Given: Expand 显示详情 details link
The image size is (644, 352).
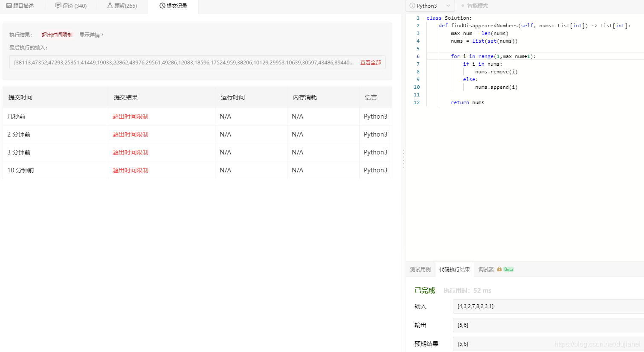Looking at the screenshot, I should point(91,35).
